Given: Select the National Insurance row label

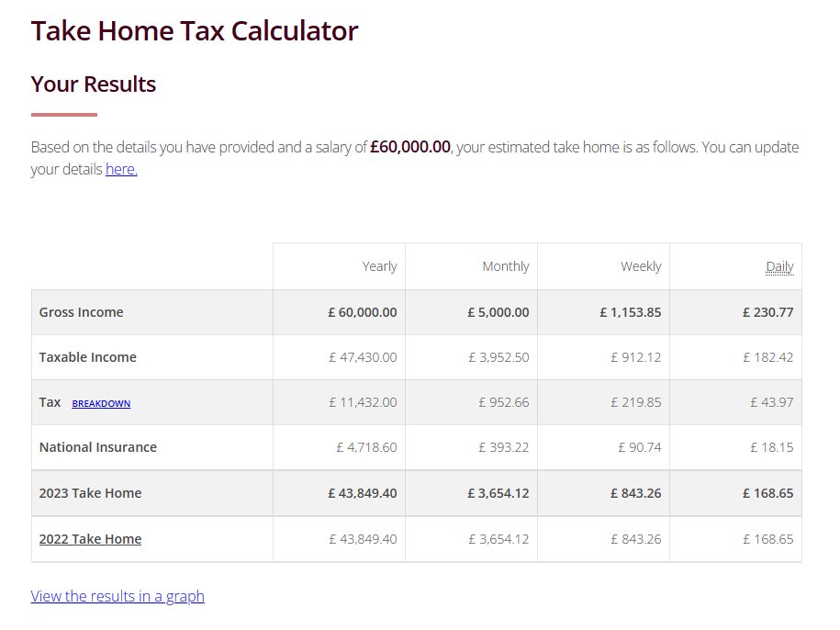Looking at the screenshot, I should [x=97, y=447].
